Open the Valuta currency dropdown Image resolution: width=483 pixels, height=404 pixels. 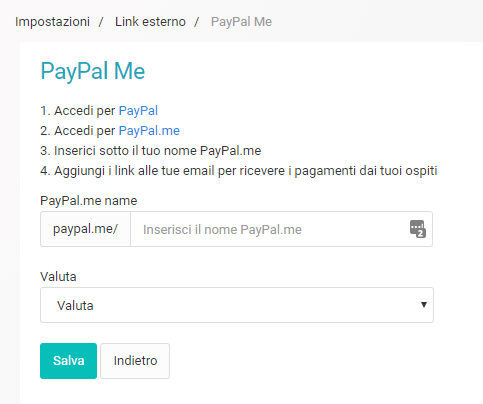click(x=237, y=305)
